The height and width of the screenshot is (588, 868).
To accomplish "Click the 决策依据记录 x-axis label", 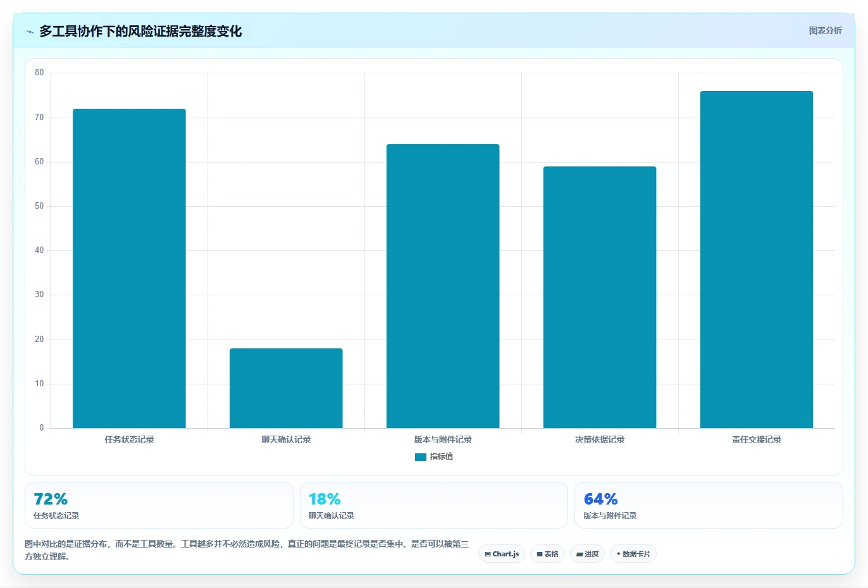I will [600, 439].
